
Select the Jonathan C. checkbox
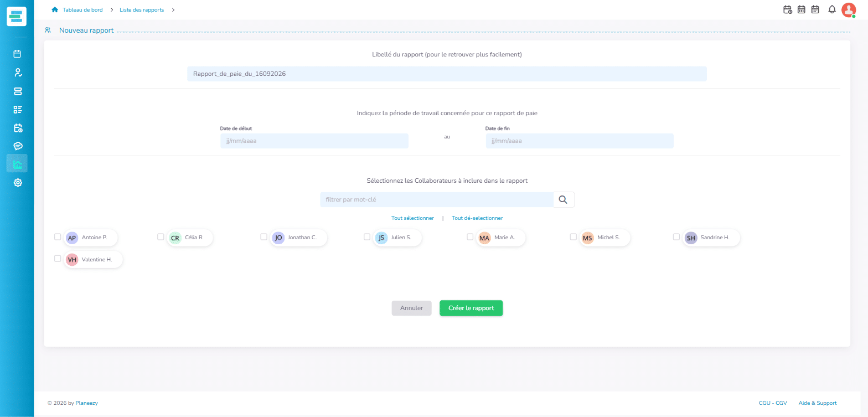point(263,236)
